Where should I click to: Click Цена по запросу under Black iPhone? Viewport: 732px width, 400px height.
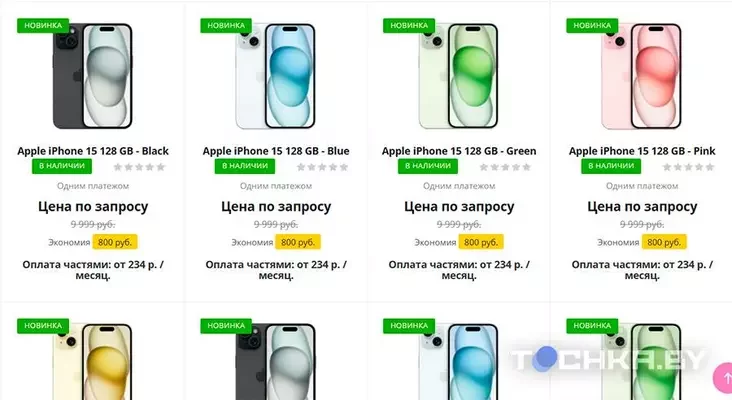[93, 206]
